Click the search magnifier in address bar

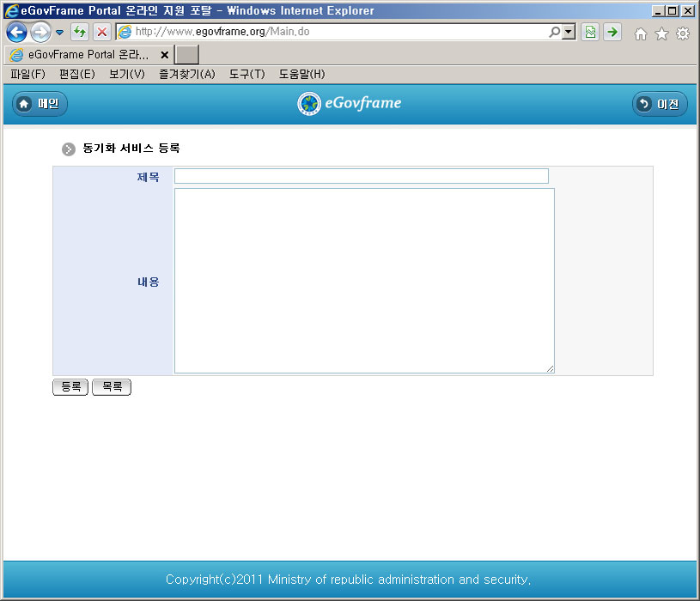coord(555,32)
